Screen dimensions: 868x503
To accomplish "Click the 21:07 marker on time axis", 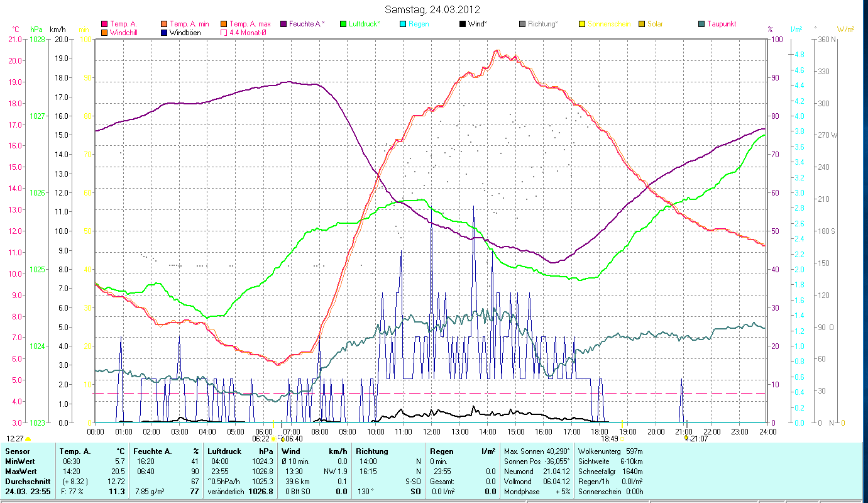I will pos(698,438).
